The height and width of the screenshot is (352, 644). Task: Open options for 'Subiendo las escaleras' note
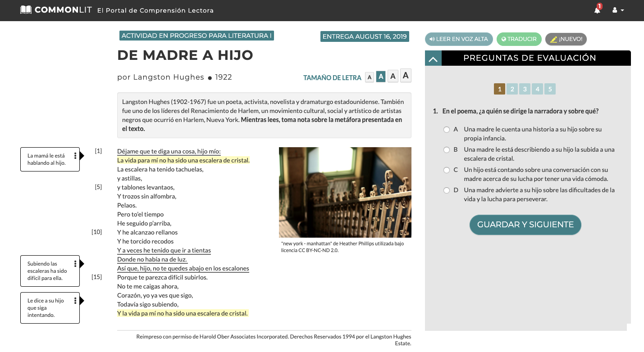[x=75, y=264]
